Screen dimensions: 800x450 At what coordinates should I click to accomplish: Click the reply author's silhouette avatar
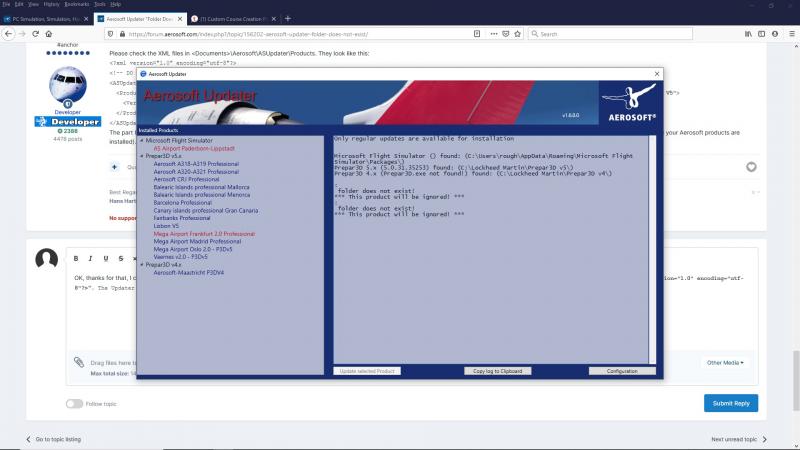(46, 259)
